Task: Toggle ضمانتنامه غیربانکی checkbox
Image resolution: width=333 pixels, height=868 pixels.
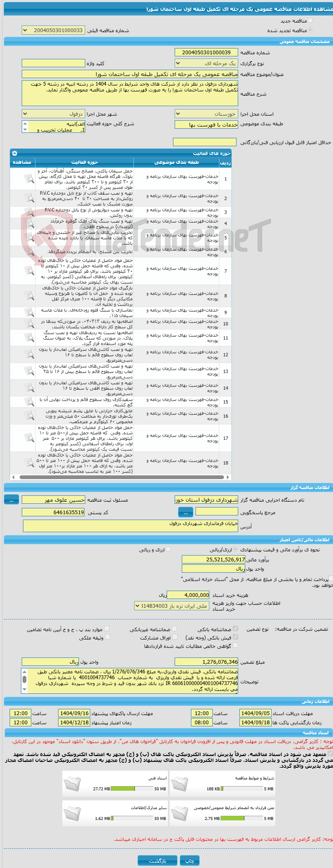Action: pyautogui.click(x=175, y=629)
